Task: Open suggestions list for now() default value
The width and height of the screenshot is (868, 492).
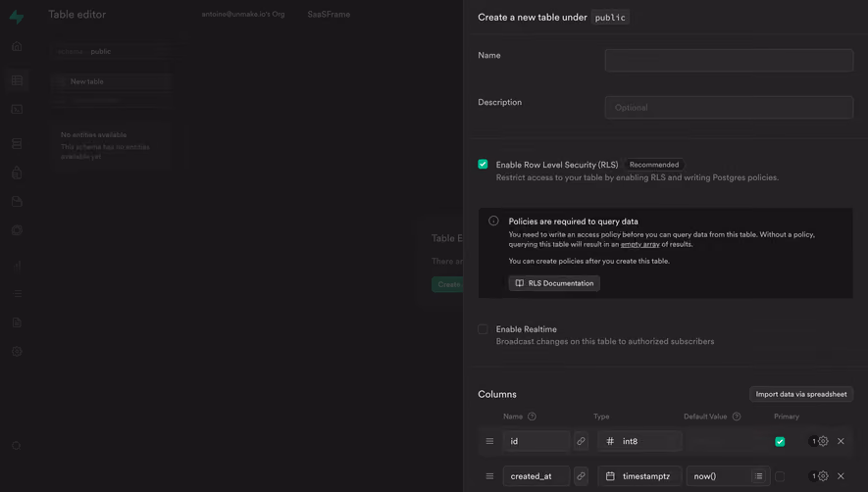Action: tap(758, 476)
